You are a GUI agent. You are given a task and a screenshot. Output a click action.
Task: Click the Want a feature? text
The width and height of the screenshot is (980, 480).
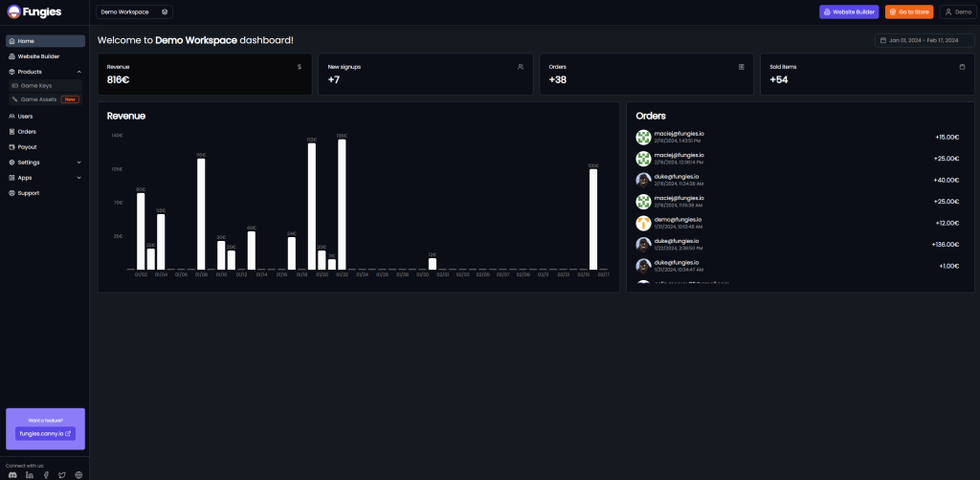click(x=46, y=420)
